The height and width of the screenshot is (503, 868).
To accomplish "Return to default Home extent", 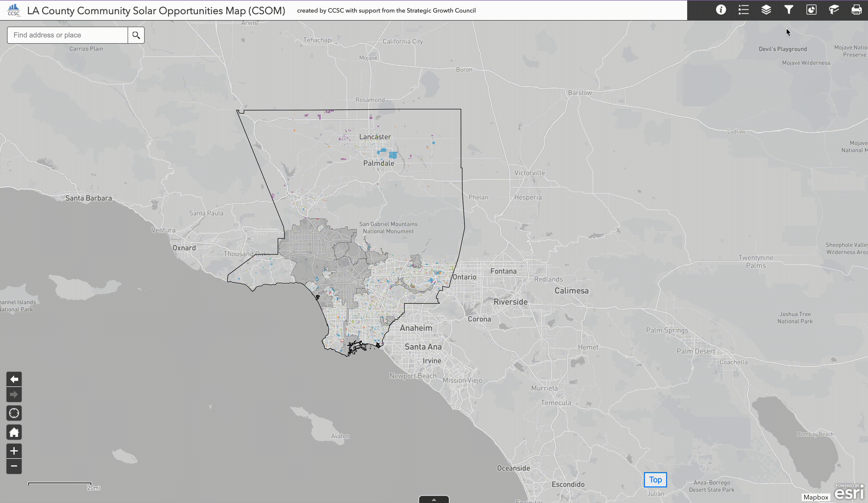I will click(14, 432).
